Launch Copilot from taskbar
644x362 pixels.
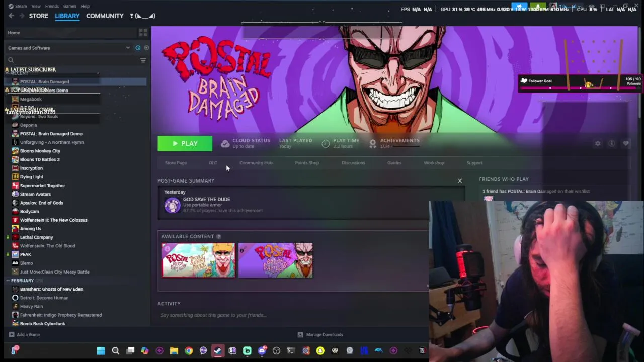145,351
